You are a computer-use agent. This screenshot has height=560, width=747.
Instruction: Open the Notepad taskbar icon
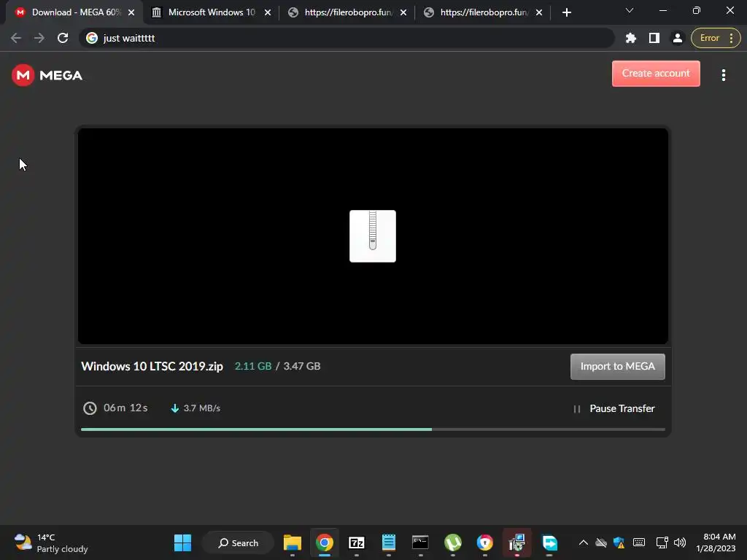[389, 542]
